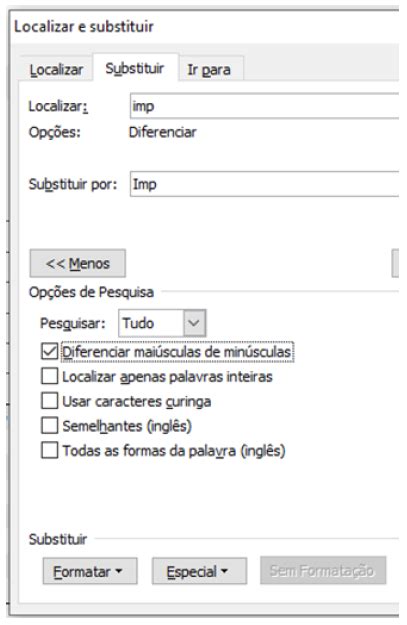This screenshot has height=625, width=407.
Task: Enable Todas as formas da palavra (inglês)
Action: (49, 450)
